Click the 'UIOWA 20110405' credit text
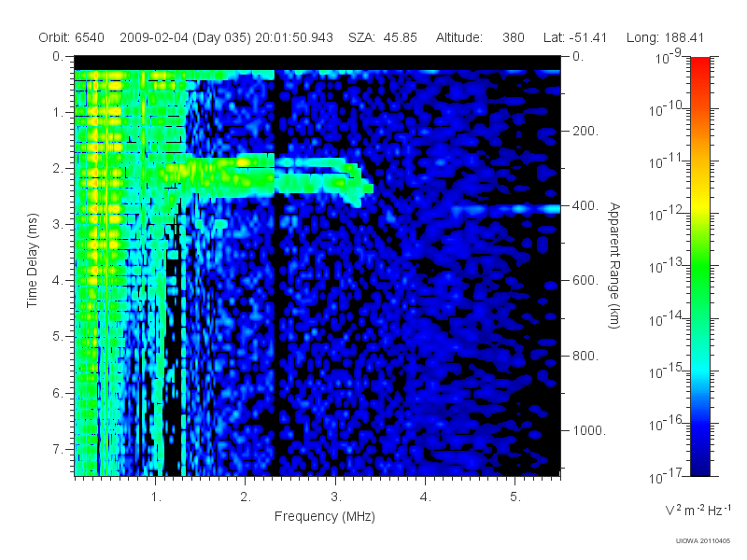747x560 pixels. tap(703, 540)
